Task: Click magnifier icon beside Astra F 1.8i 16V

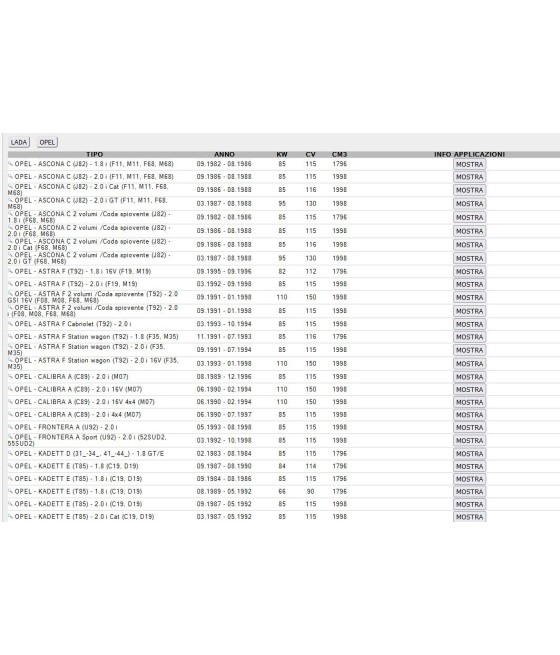Action: [10, 271]
